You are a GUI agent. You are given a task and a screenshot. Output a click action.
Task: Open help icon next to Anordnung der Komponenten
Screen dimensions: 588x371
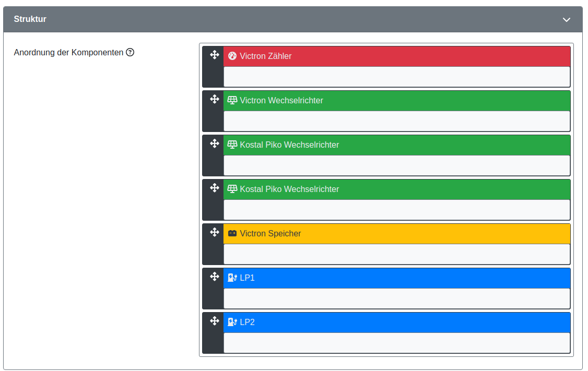click(130, 53)
